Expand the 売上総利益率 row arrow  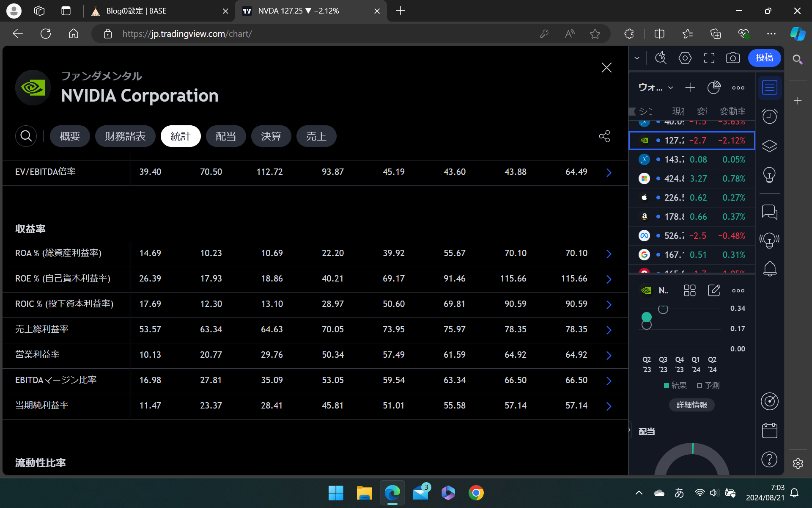pyautogui.click(x=609, y=330)
